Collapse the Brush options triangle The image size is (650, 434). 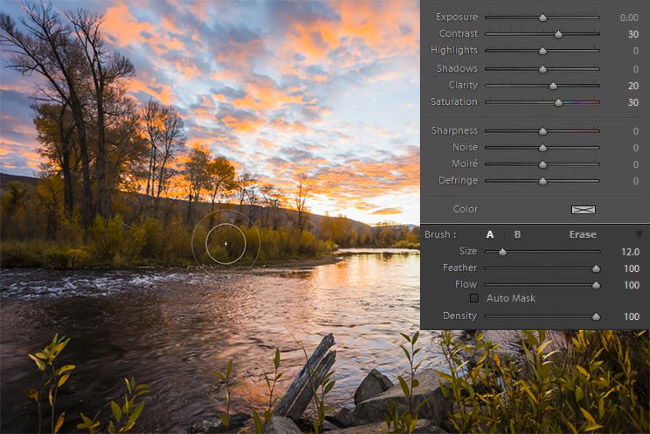(x=639, y=235)
